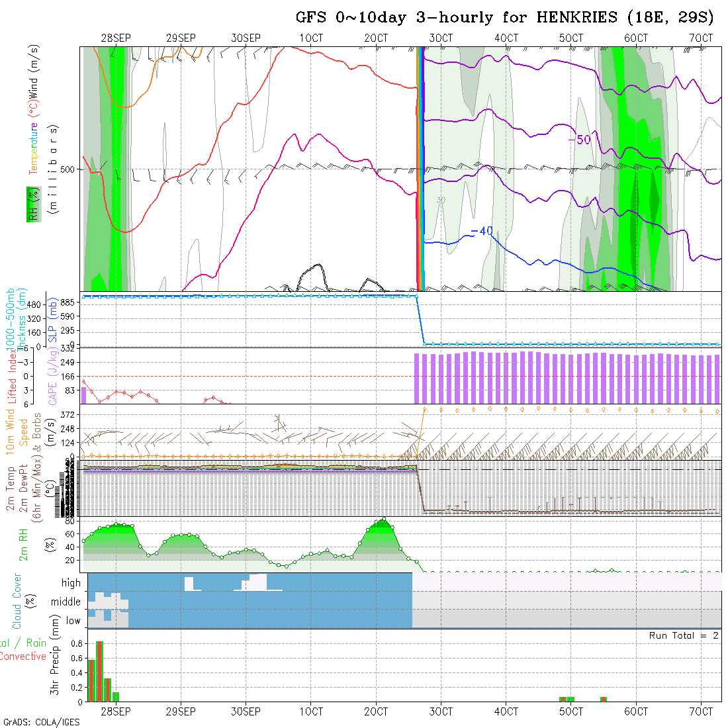728x728 pixels.
Task: Click the purple -50 temperature contour label
Action: tap(581, 140)
